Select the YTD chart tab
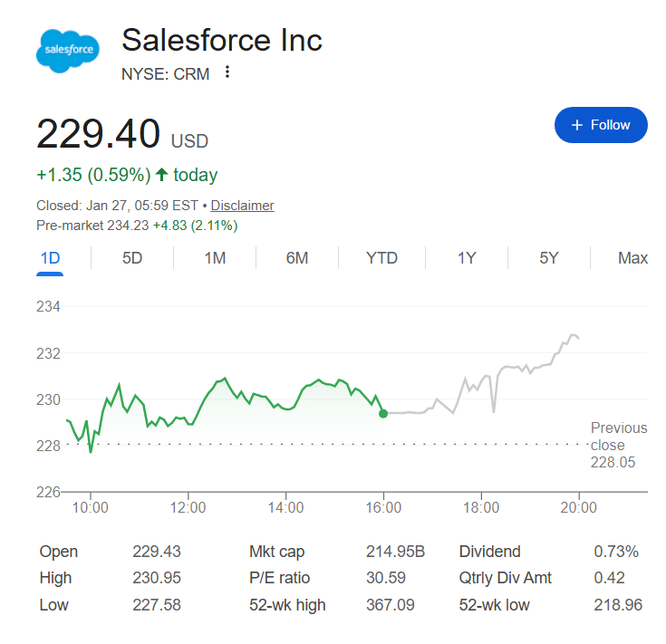The width and height of the screenshot is (666, 644). click(x=381, y=258)
